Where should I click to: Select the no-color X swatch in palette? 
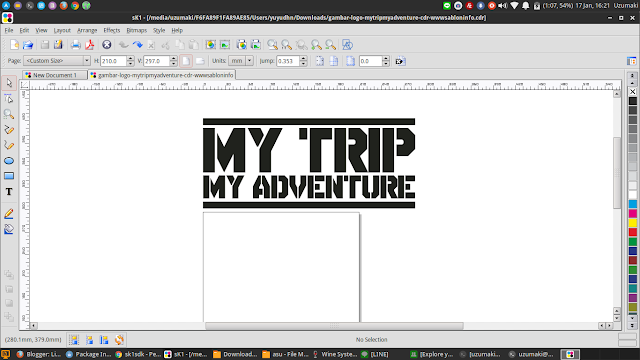pyautogui.click(x=633, y=91)
